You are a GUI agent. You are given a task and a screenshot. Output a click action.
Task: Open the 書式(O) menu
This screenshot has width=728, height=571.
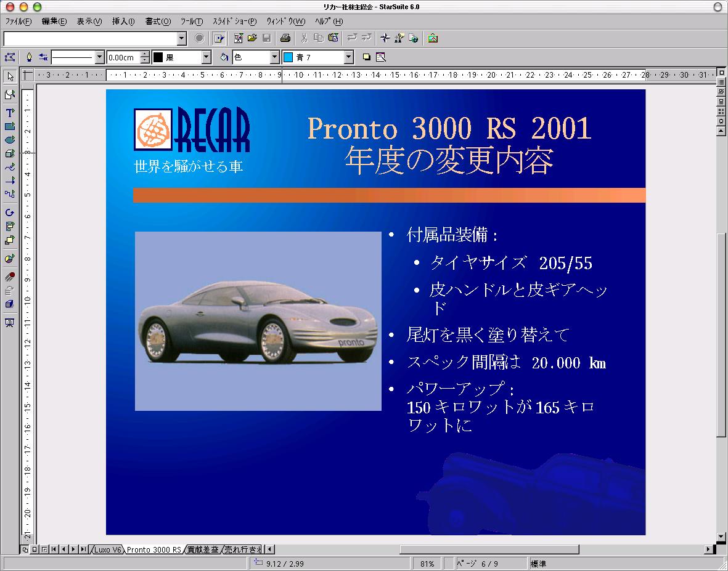[x=158, y=22]
